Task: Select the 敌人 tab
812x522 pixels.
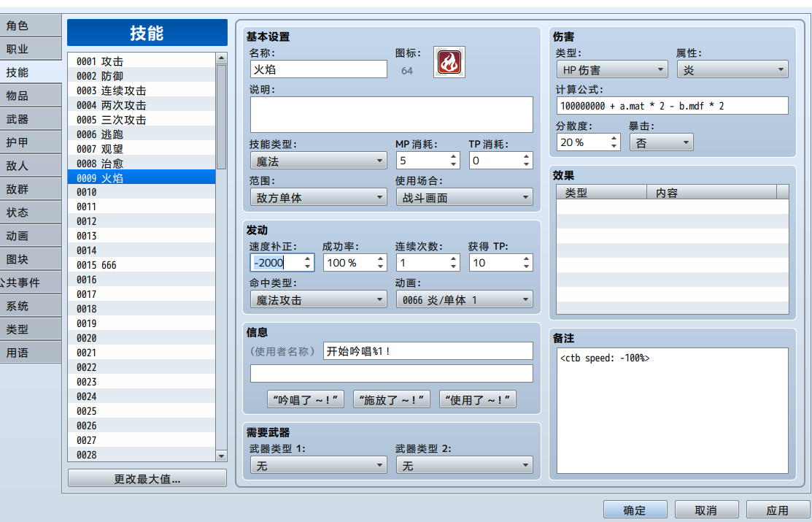Action: 30,165
